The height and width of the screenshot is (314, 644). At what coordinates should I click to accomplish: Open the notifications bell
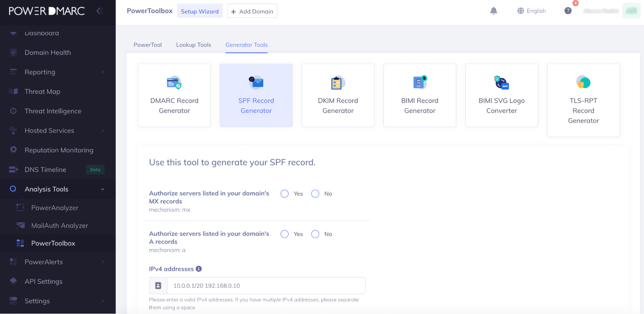(x=494, y=11)
